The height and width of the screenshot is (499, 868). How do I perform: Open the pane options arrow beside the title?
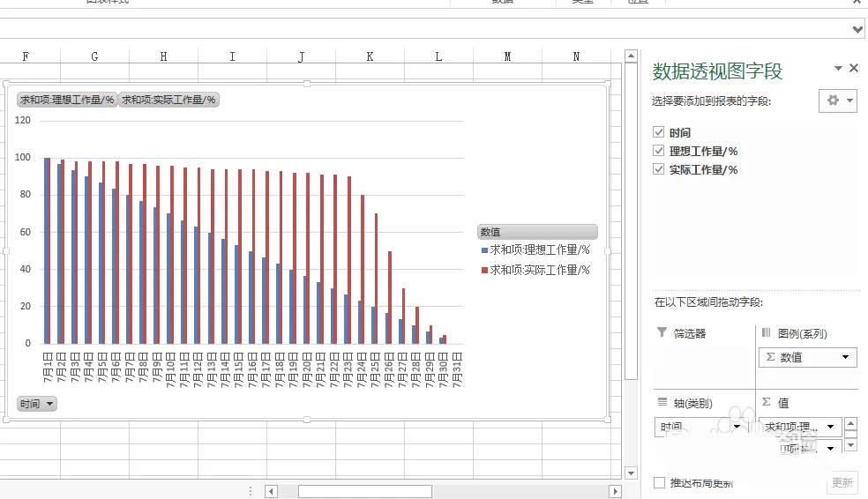[x=838, y=68]
